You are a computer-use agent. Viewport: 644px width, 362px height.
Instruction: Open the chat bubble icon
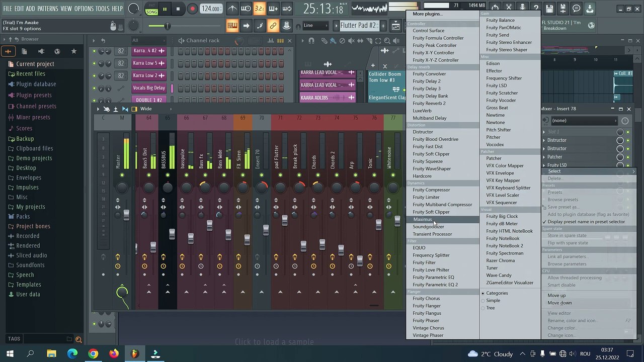pyautogui.click(x=576, y=9)
